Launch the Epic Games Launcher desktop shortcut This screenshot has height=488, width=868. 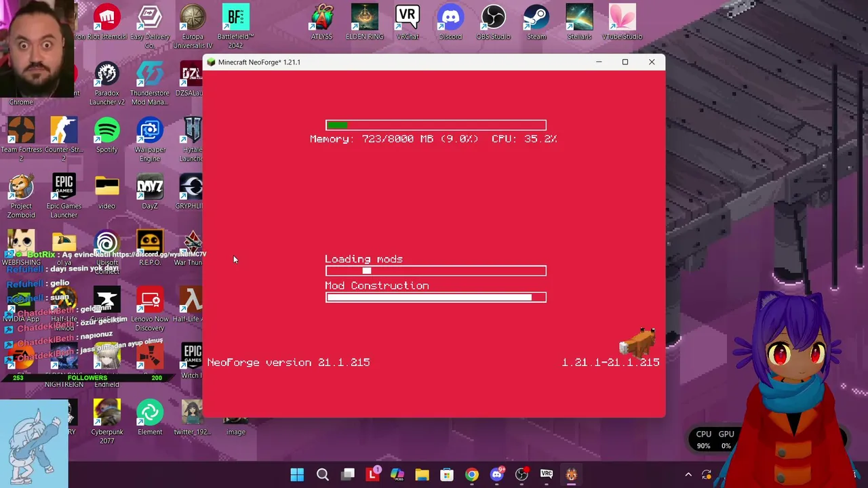coord(64,195)
